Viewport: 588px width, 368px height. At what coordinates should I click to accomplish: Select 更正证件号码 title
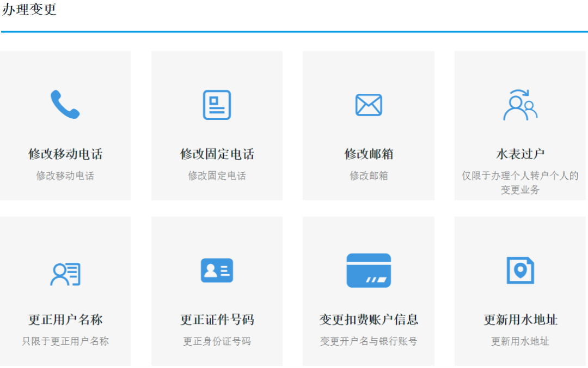point(217,320)
